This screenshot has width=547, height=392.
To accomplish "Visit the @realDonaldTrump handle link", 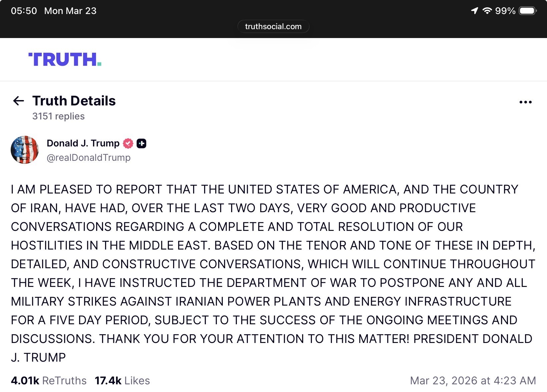I will pyautogui.click(x=88, y=157).
